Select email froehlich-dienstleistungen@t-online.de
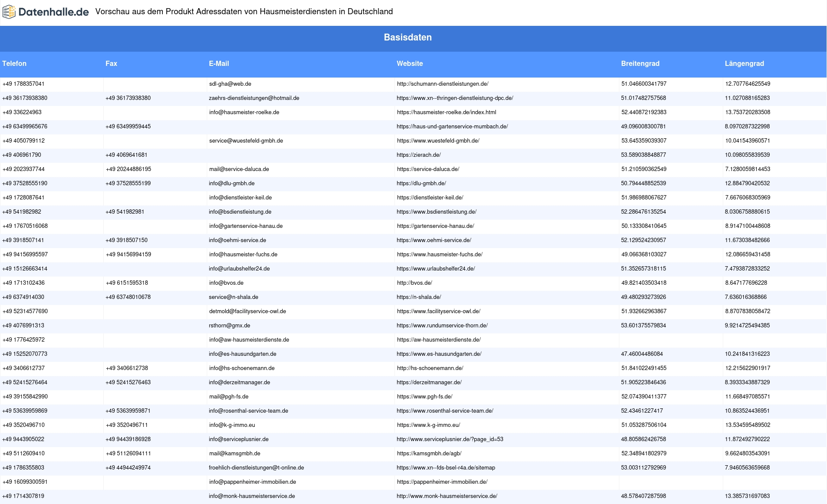This screenshot has width=827, height=504. [x=256, y=468]
